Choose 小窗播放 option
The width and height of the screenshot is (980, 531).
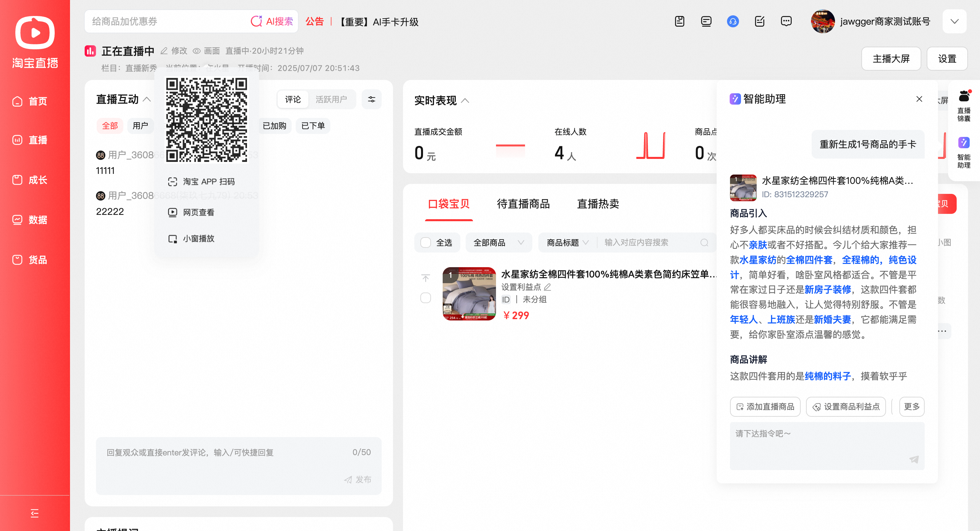click(x=191, y=239)
